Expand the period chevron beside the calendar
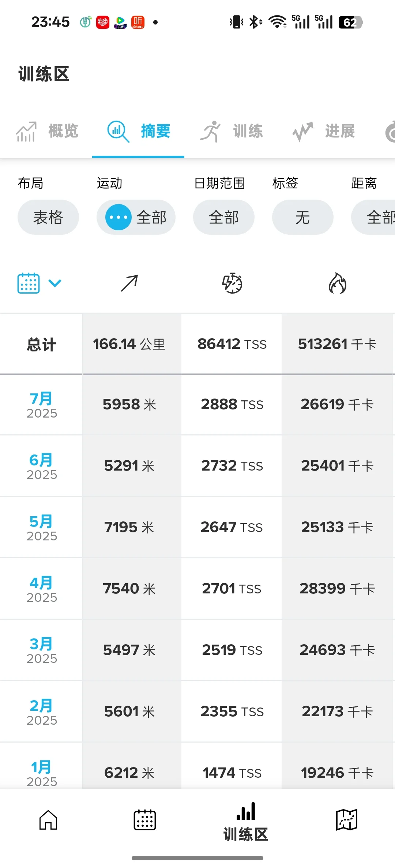Image resolution: width=395 pixels, height=868 pixels. pyautogui.click(x=55, y=283)
